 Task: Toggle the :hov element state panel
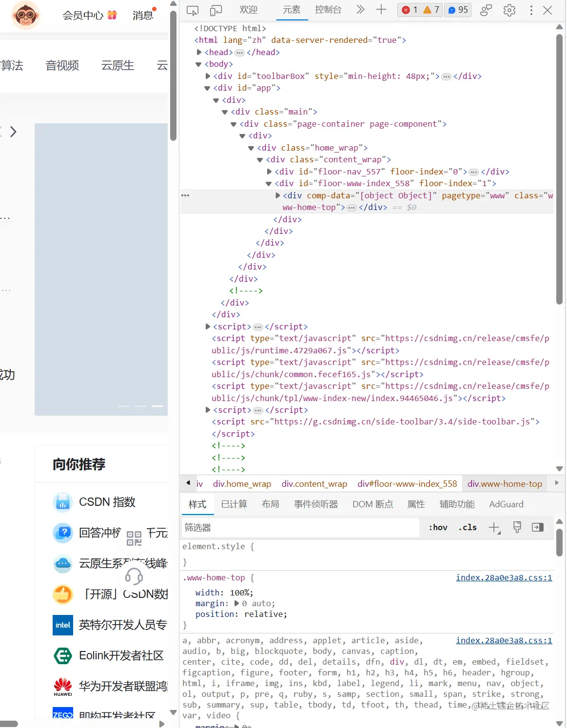pos(438,527)
